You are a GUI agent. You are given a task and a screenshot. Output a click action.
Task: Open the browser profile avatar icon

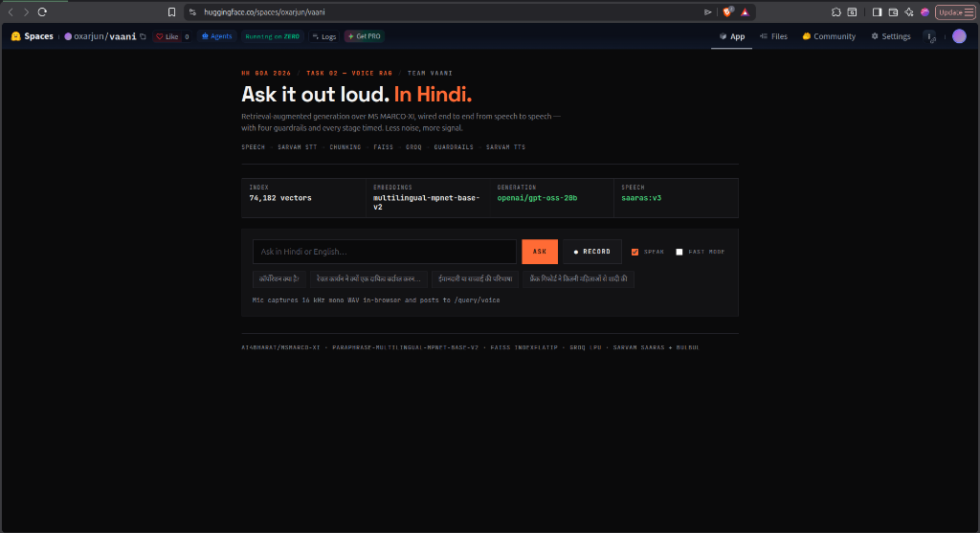tap(925, 11)
